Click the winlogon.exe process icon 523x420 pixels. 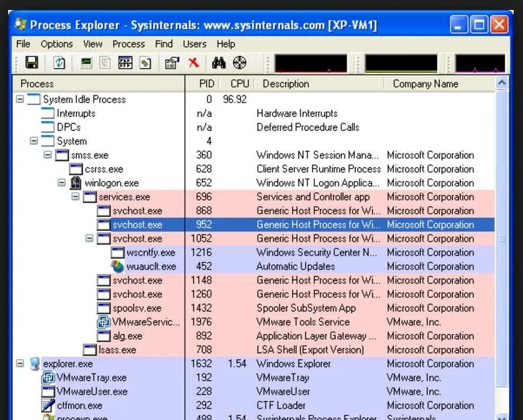[x=76, y=183]
